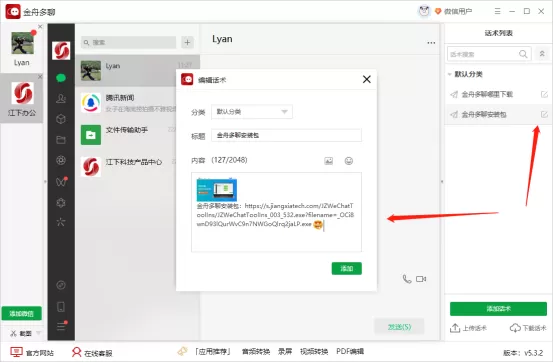Open the flower-shaped icon in sidebar

[x=61, y=203]
